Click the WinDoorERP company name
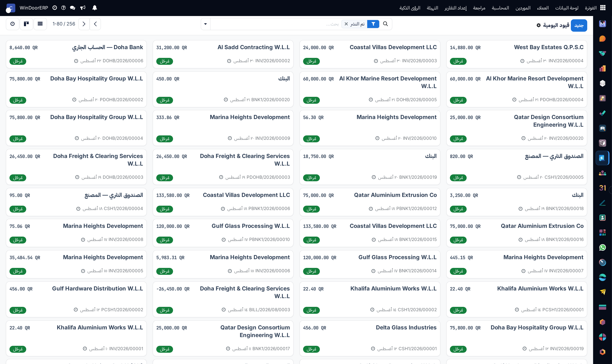The height and width of the screenshot is (364, 612). [x=34, y=8]
